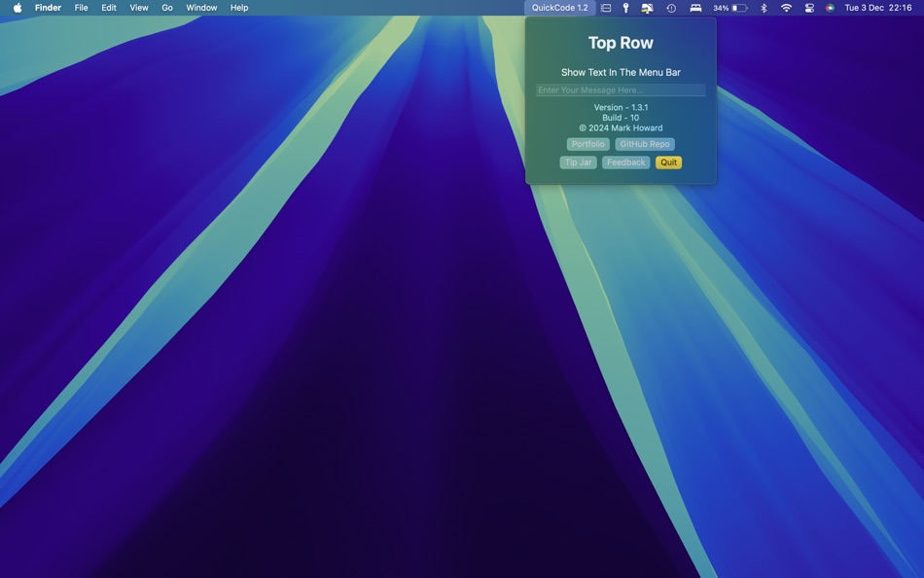Viewport: 924px width, 578px height.
Task: Click the QuickCode 1.2 menu bar item
Action: [x=559, y=8]
